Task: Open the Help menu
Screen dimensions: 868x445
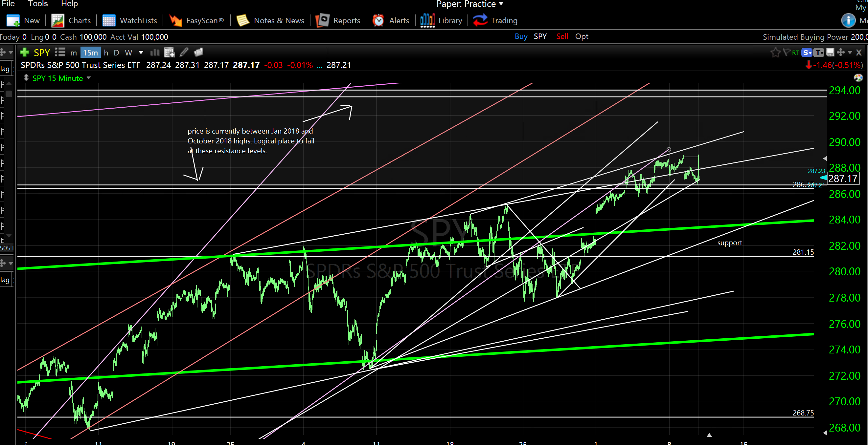Action: coord(69,4)
